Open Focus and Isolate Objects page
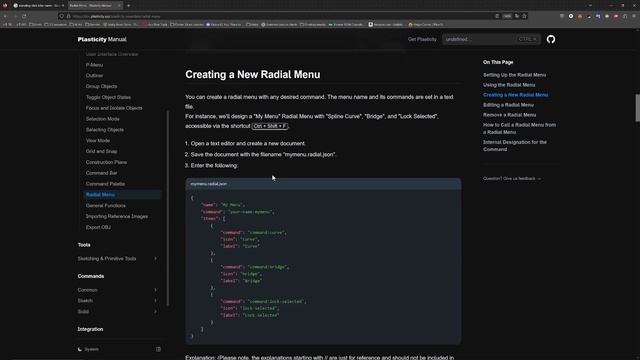 (x=114, y=108)
